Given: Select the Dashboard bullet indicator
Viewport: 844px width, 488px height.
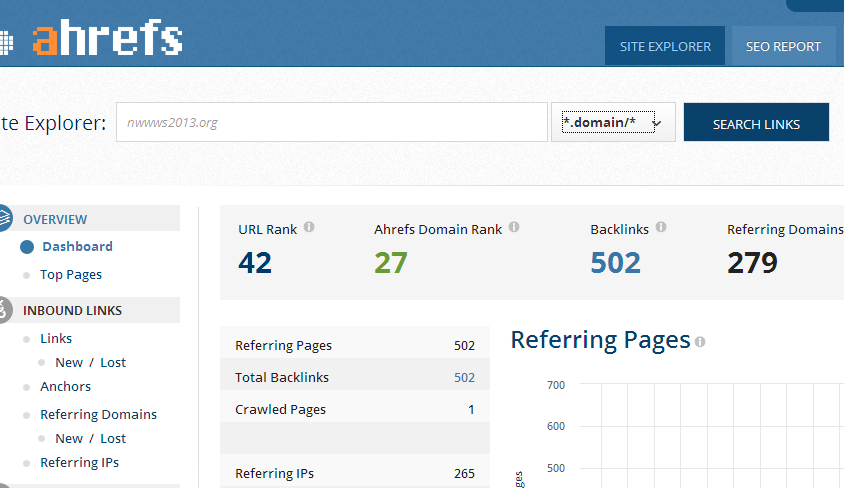Looking at the screenshot, I should click(27, 247).
